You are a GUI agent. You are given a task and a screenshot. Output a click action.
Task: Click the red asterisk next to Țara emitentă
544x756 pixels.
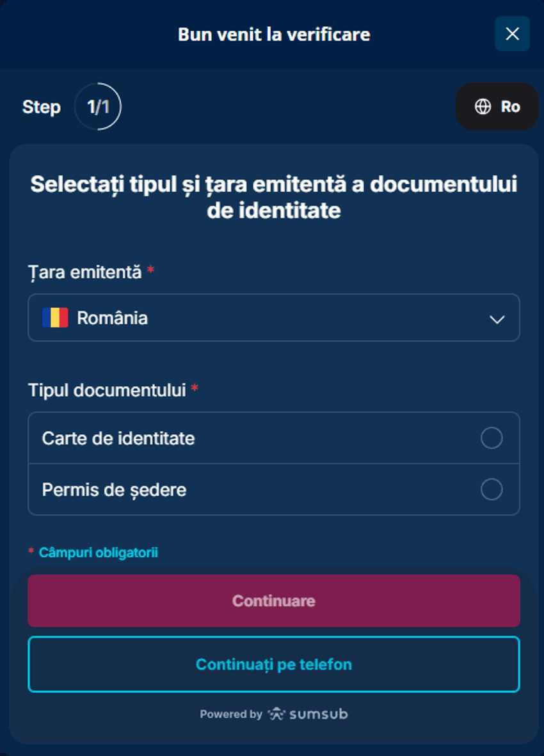point(150,271)
